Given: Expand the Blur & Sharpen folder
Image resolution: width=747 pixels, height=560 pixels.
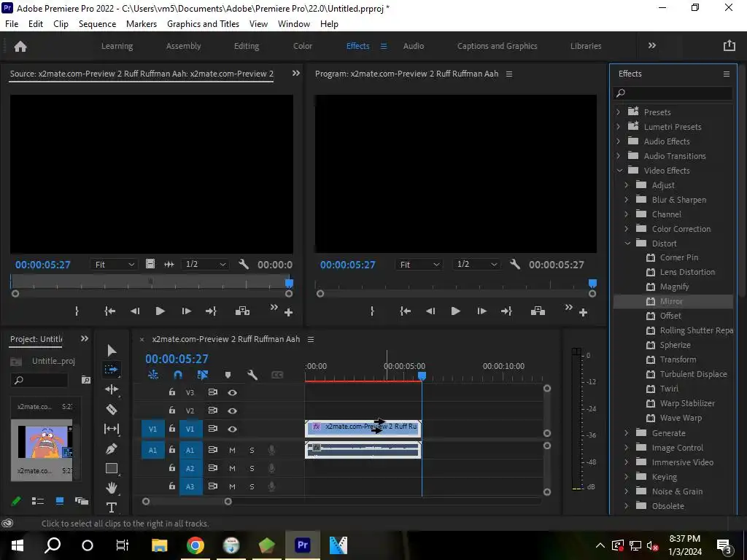Looking at the screenshot, I should [627, 200].
